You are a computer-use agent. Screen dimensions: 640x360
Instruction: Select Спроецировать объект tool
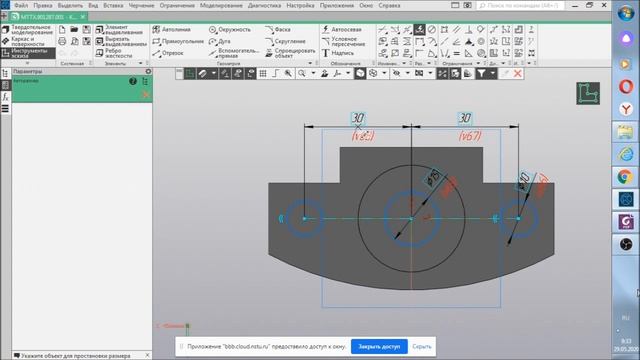point(290,53)
